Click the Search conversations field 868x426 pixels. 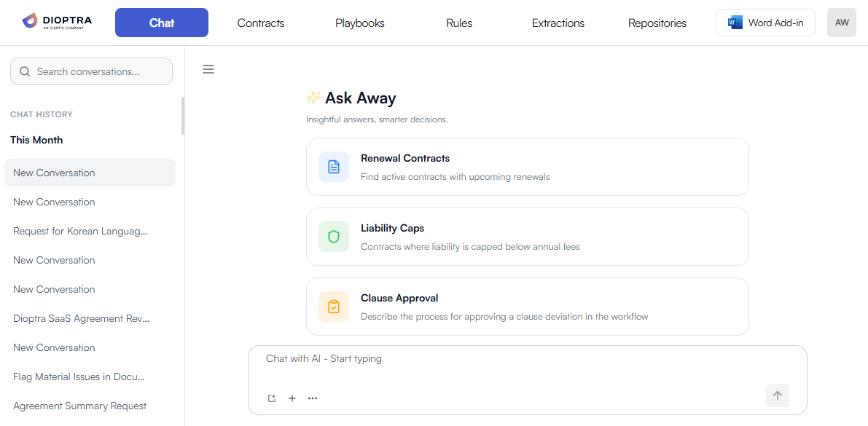tap(91, 71)
